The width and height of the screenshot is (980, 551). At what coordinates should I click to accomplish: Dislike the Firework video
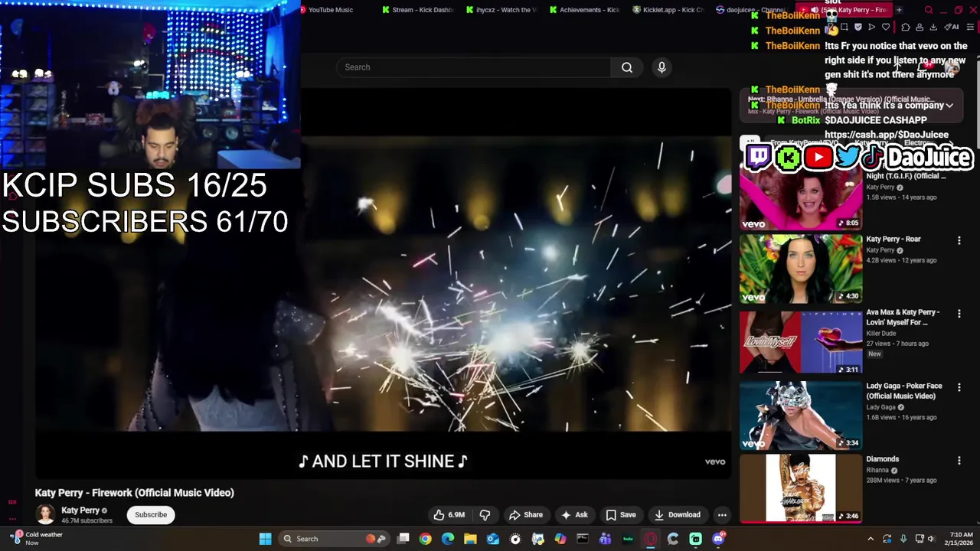point(485,515)
